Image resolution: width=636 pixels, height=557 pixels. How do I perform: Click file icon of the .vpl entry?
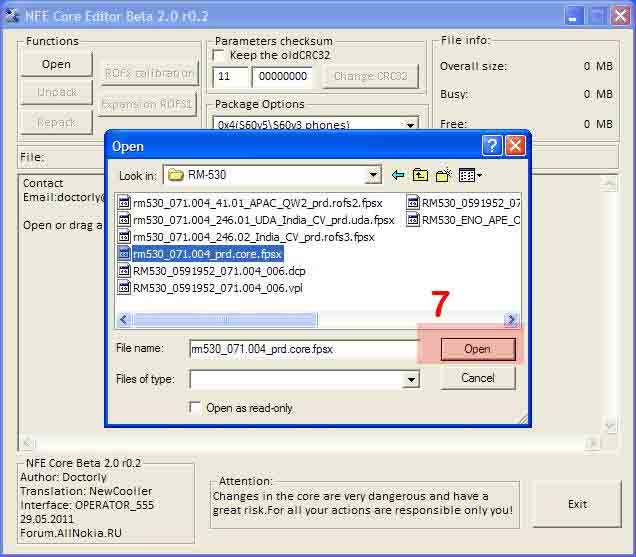[x=124, y=288]
